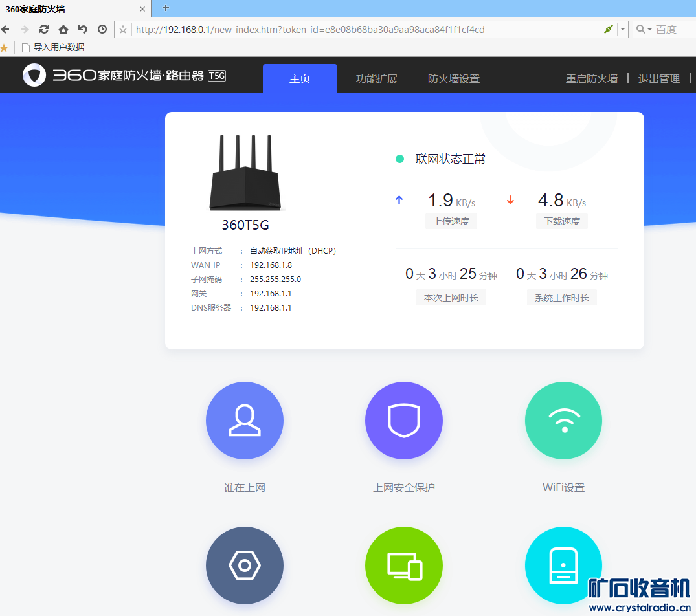Click the T5G badge in header
This screenshot has height=616, width=696.
click(x=217, y=76)
